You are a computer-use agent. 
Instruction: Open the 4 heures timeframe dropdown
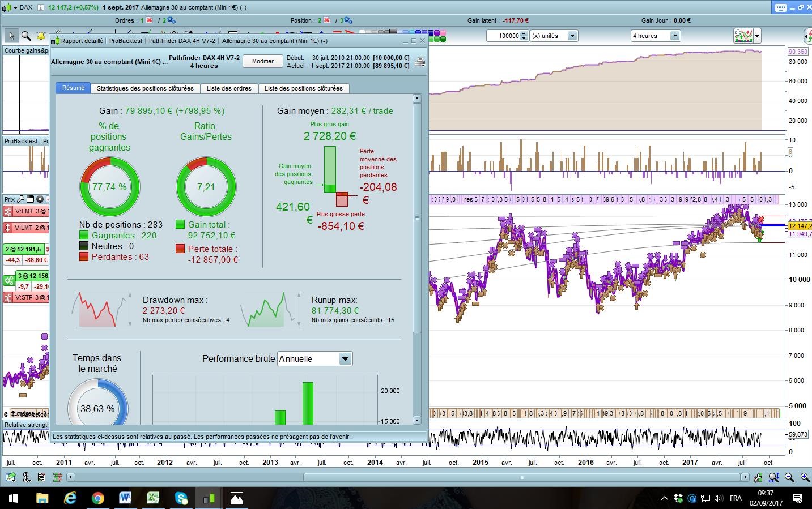(675, 36)
